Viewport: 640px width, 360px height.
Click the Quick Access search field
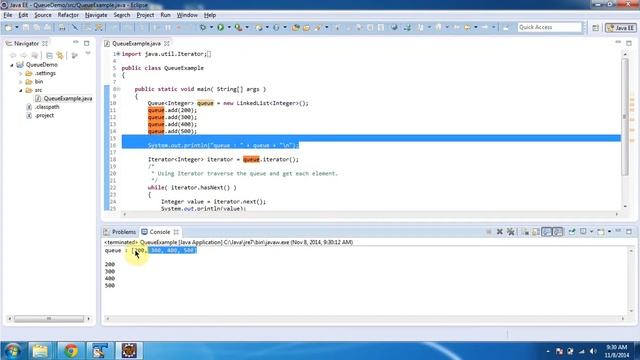(549, 27)
